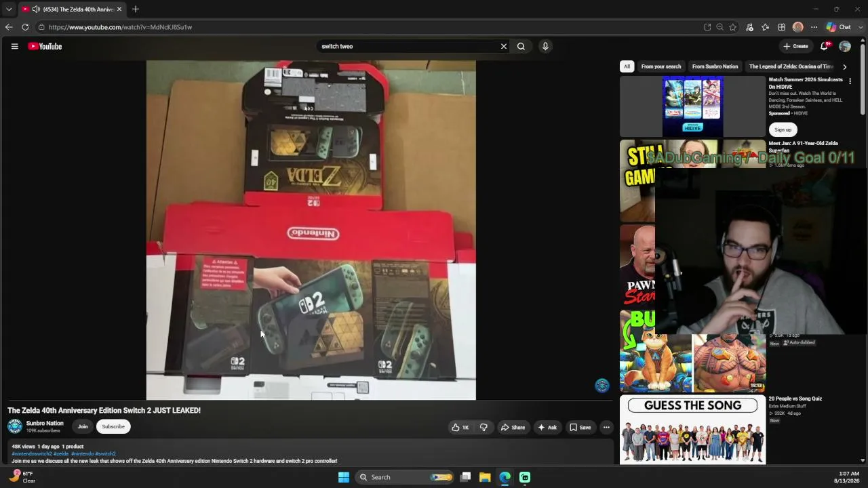Select the Legend of Zelda Ocarina chip
This screenshot has height=488, width=868.
pyautogui.click(x=791, y=66)
